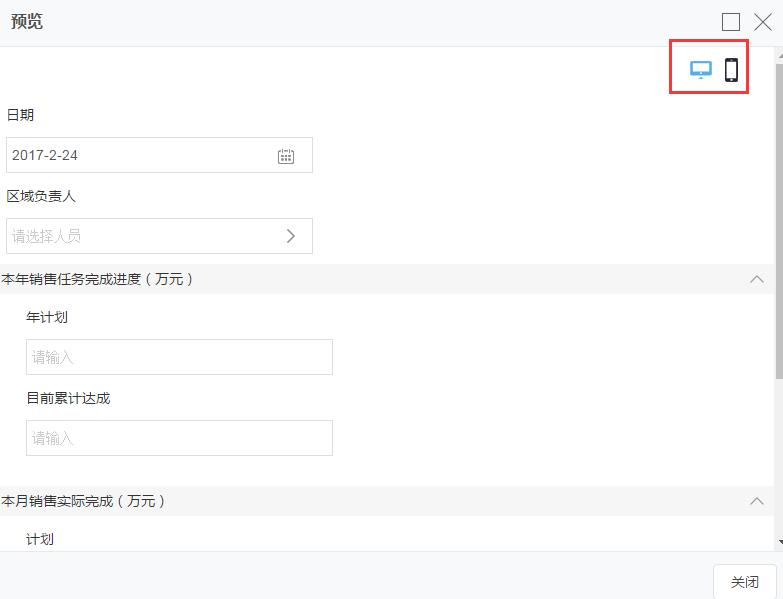Click the 本月销售实际完成（万元）header
Image resolution: width=783 pixels, height=599 pixels.
coord(84,501)
